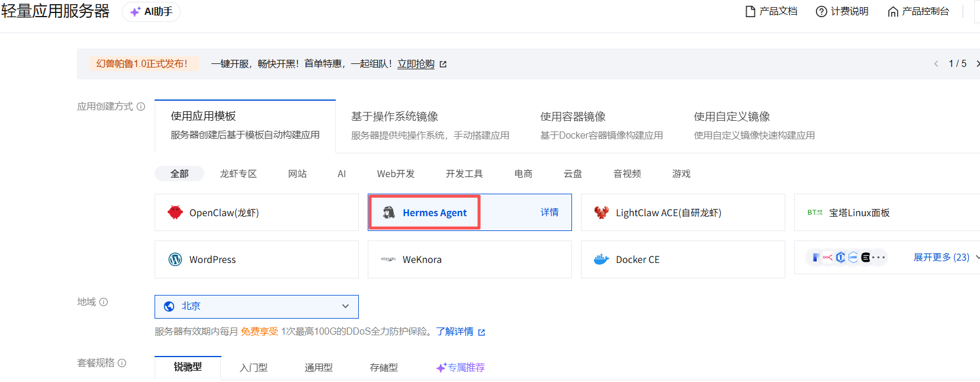Open the AI助手 assistant button
The image size is (980, 382).
click(151, 12)
